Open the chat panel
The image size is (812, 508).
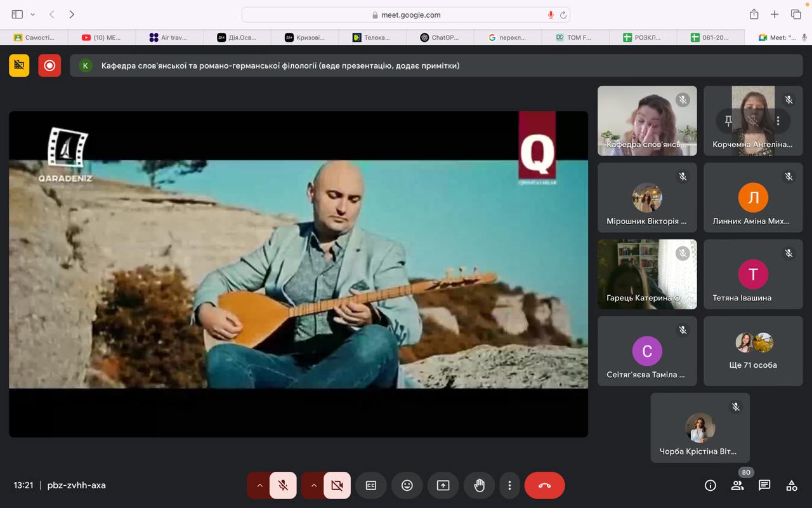(x=764, y=486)
